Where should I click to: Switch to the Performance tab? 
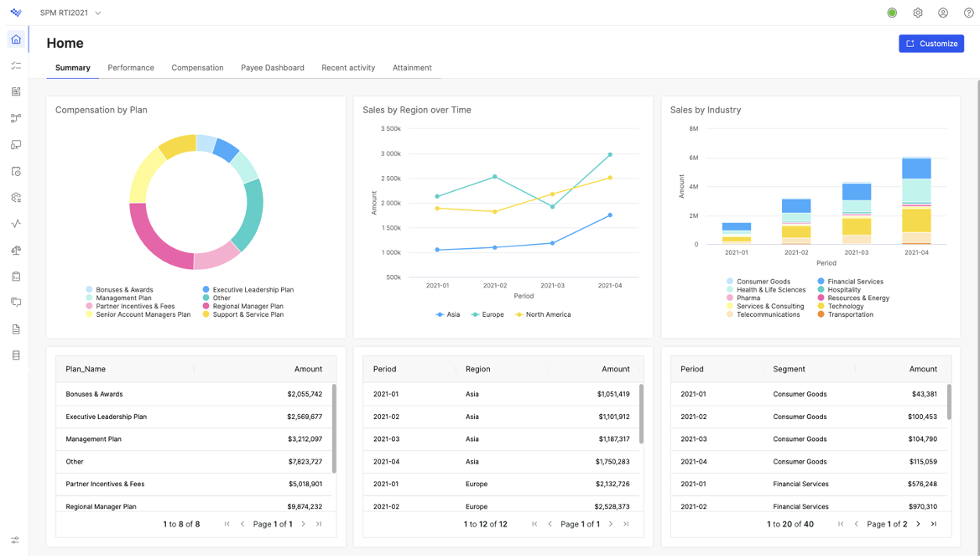(131, 67)
